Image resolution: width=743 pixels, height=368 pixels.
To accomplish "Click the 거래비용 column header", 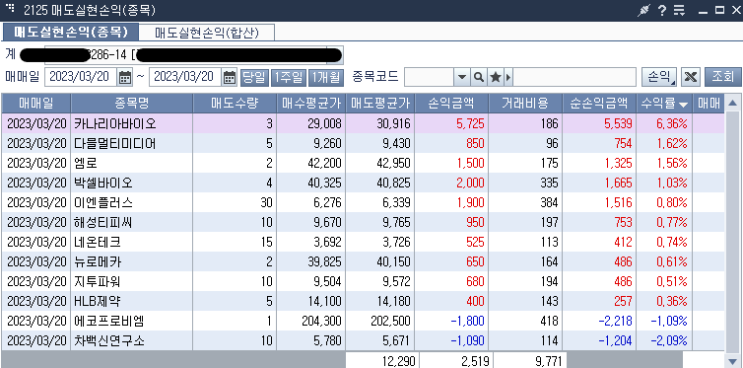I will pyautogui.click(x=526, y=103).
